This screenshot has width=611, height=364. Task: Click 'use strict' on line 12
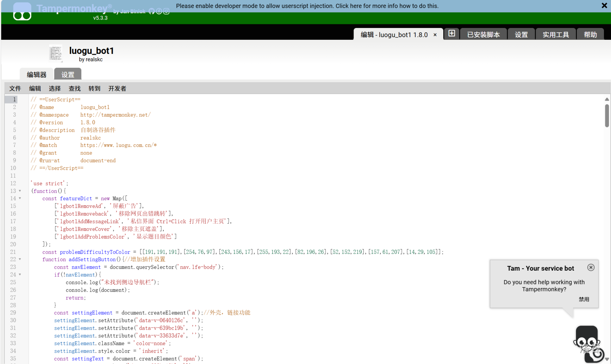[x=48, y=183]
